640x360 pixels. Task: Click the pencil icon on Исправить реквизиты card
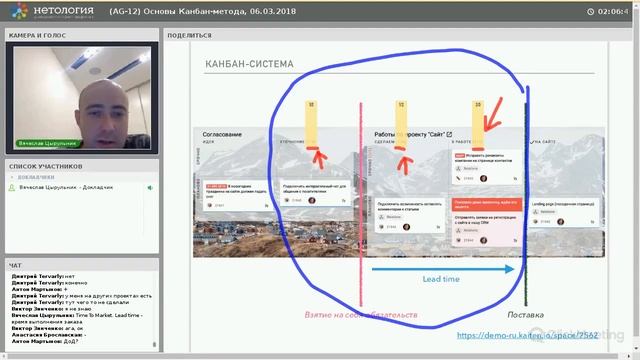[458, 178]
